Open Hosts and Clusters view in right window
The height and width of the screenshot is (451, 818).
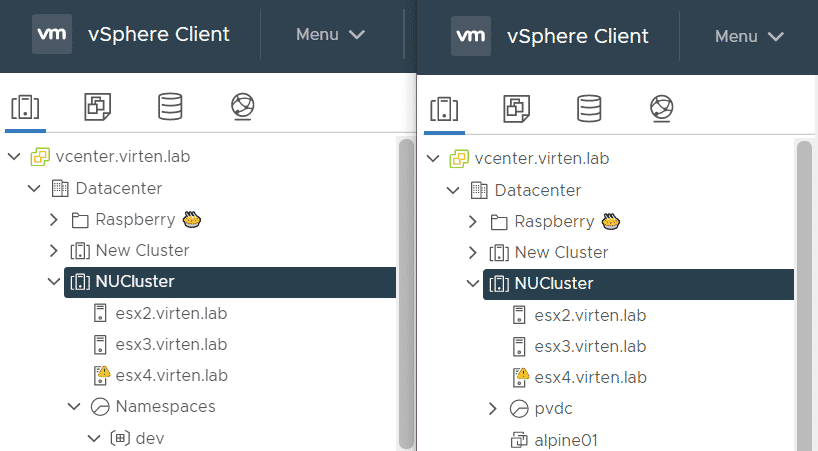(x=444, y=109)
